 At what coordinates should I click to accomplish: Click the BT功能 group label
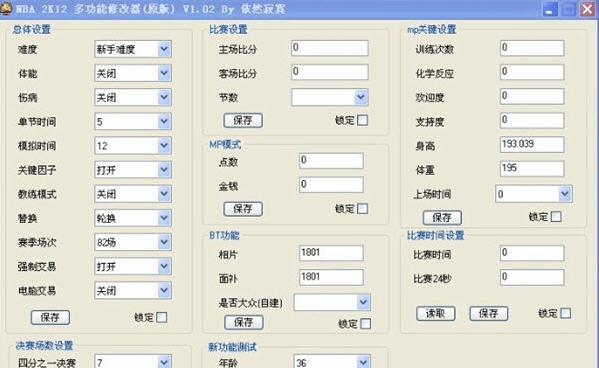[224, 235]
